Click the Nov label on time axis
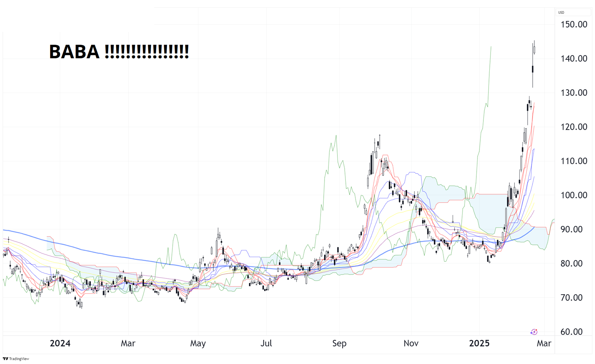Viewport: 595px width, 364px height. coord(411,343)
